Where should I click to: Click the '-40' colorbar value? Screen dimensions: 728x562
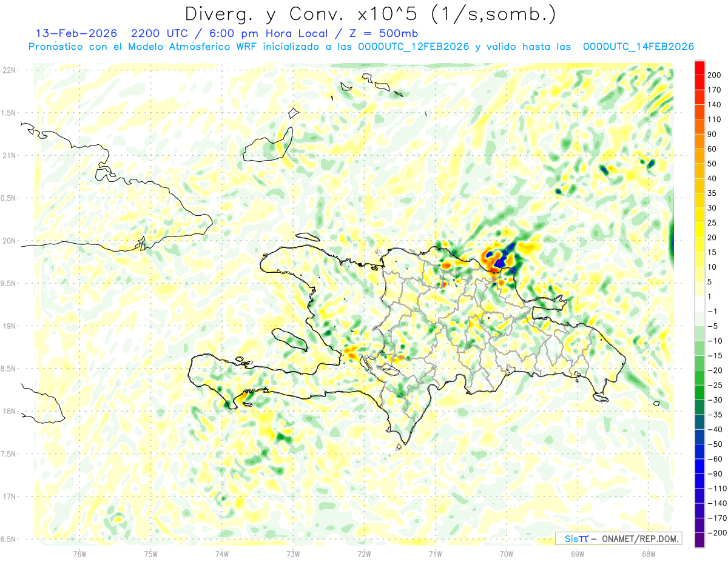click(x=715, y=430)
